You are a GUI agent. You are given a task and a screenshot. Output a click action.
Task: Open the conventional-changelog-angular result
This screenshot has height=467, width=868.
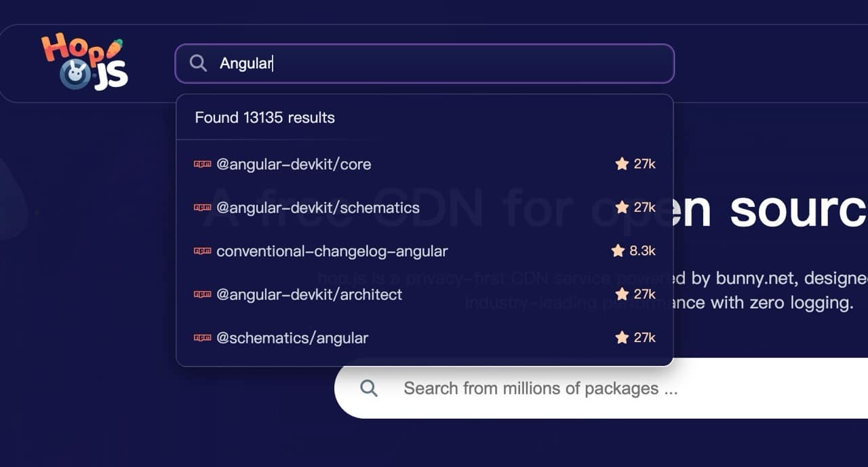pos(332,251)
